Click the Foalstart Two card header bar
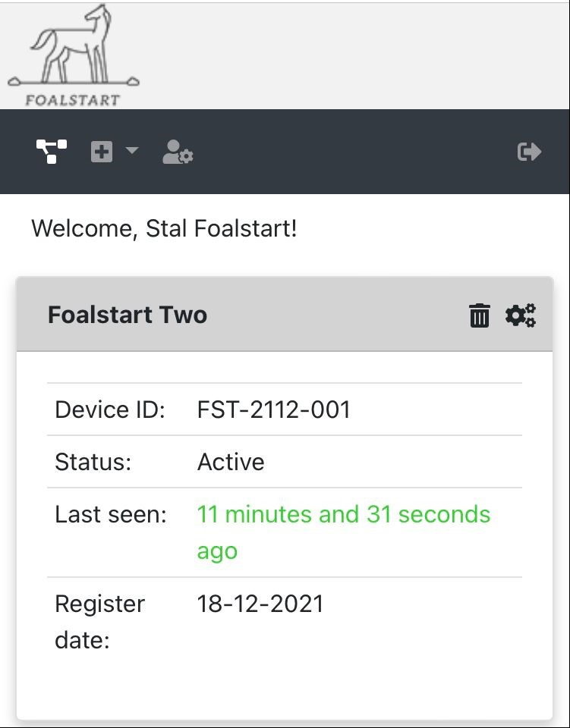This screenshot has height=728, width=570. coord(285,314)
